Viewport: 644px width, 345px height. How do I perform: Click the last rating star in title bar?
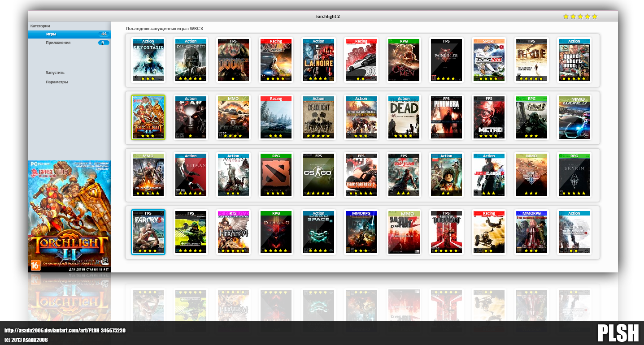[x=595, y=17]
